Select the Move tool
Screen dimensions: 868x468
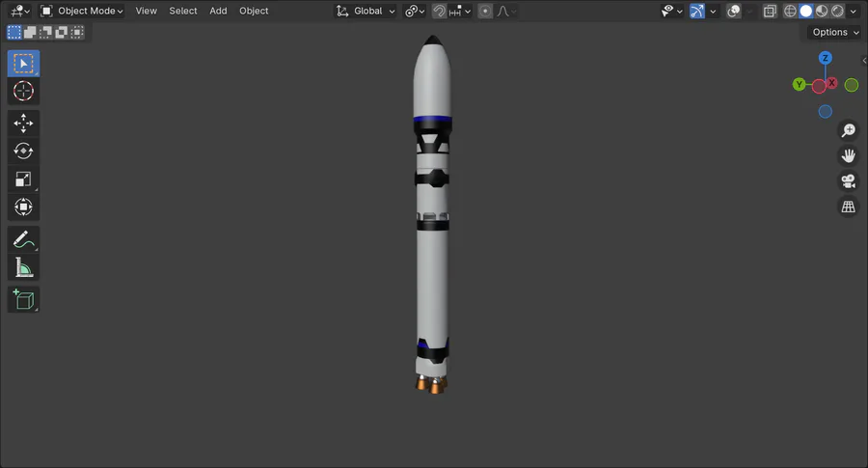pos(23,123)
